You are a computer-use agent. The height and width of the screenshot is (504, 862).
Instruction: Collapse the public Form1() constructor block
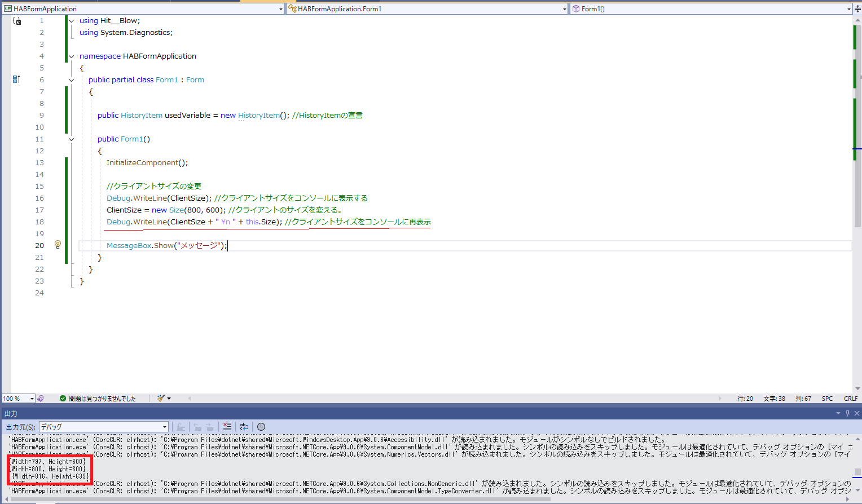click(71, 139)
